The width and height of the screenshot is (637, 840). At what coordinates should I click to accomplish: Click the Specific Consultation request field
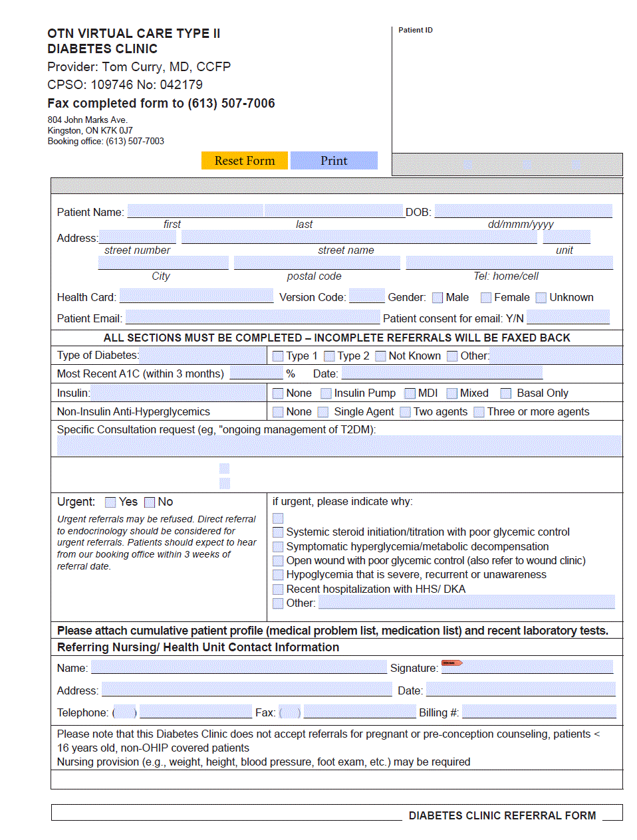340,446
